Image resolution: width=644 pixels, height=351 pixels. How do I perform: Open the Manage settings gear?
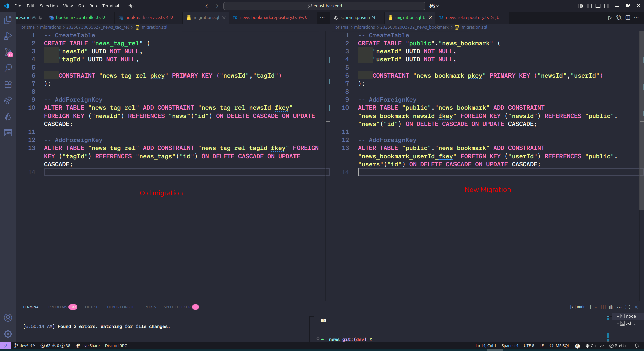(8, 334)
